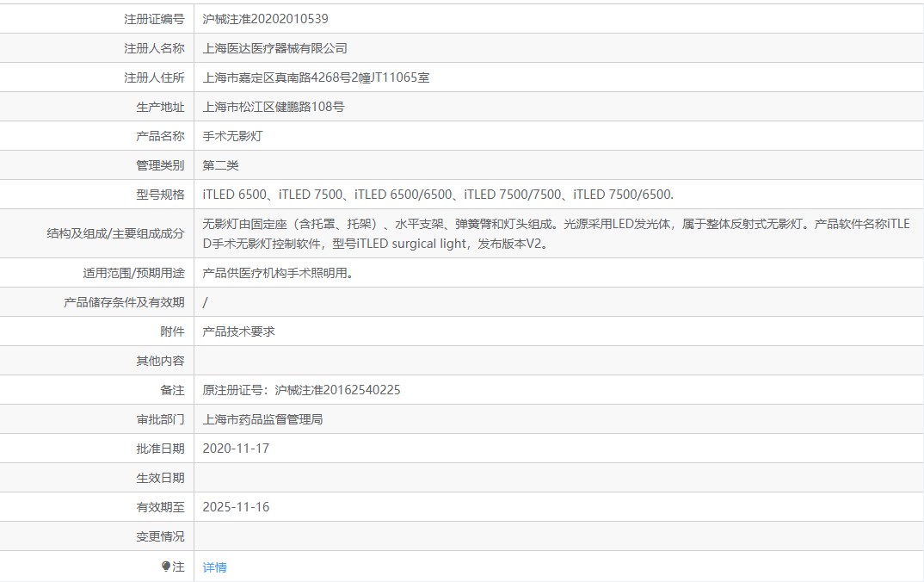This screenshot has width=924, height=582.
Task: Click the 其他内容 row label
Action: 160,361
